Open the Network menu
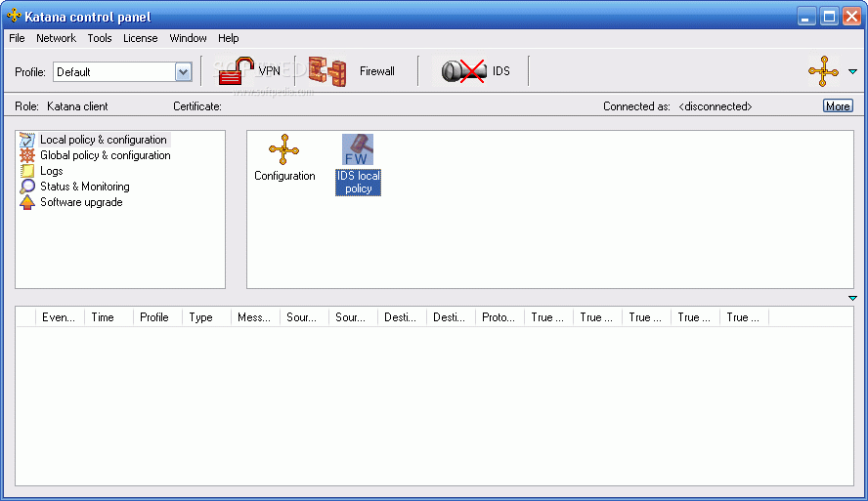The height and width of the screenshot is (501, 868). 56,38
